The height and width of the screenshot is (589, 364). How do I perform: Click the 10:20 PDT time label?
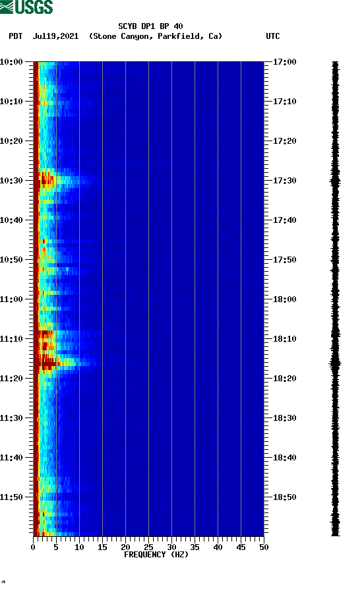click(x=11, y=141)
